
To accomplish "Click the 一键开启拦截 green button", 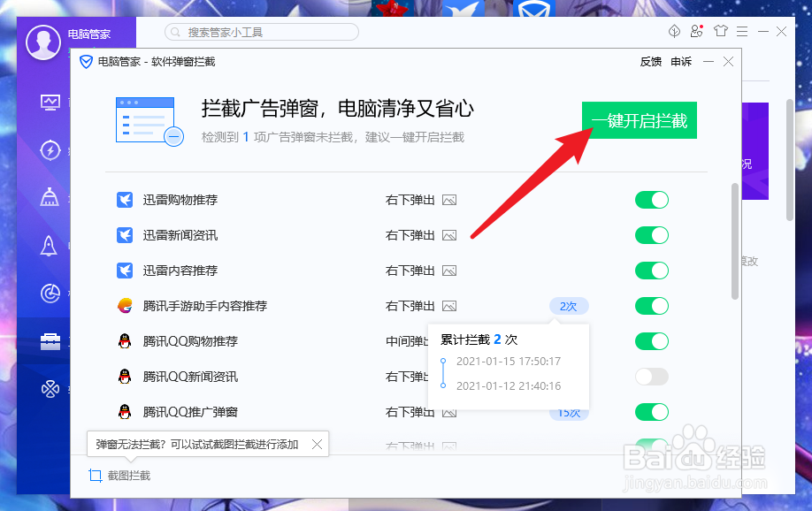I will pyautogui.click(x=639, y=120).
